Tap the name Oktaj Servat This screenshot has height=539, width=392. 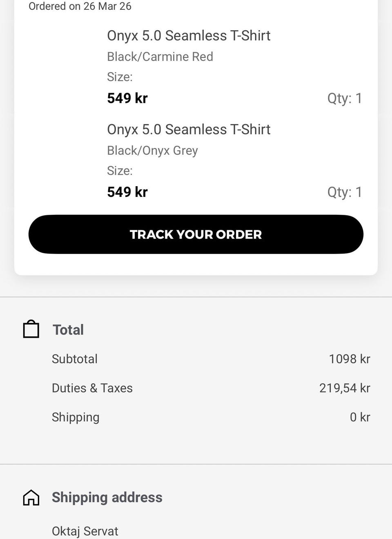click(85, 531)
